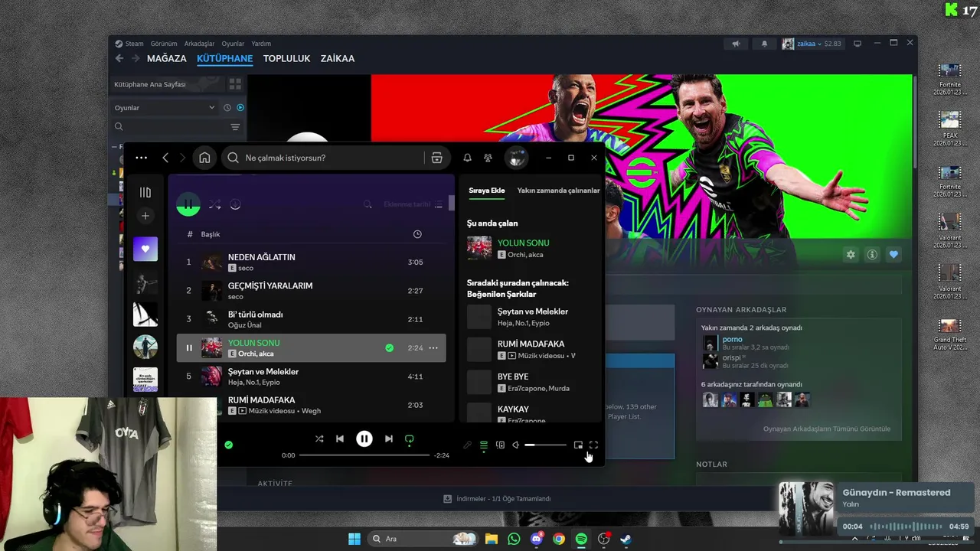Expand Your Library icon in Spotify sidebar
Viewport: 980px width, 551px height.
145,193
